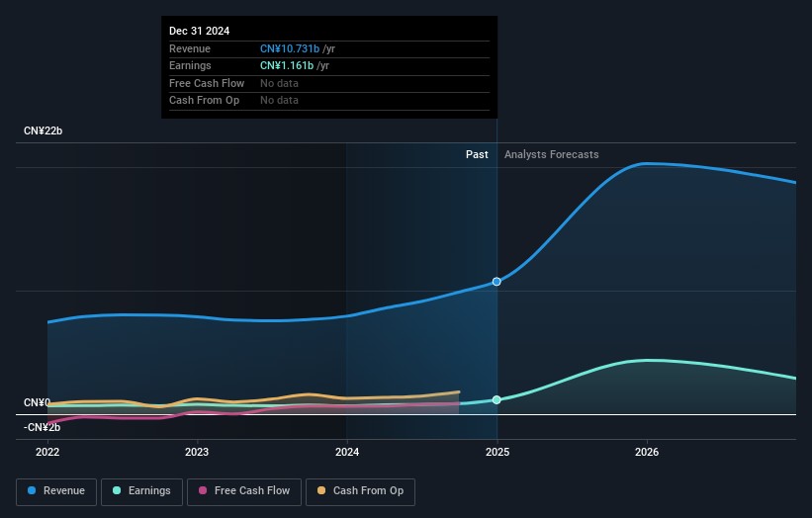812x518 pixels.
Task: Click the CN¥22b y-axis label
Action: 44,131
